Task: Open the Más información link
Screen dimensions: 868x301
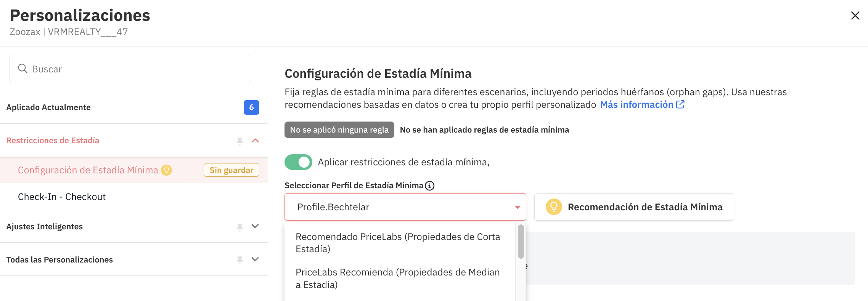Action: click(x=636, y=104)
